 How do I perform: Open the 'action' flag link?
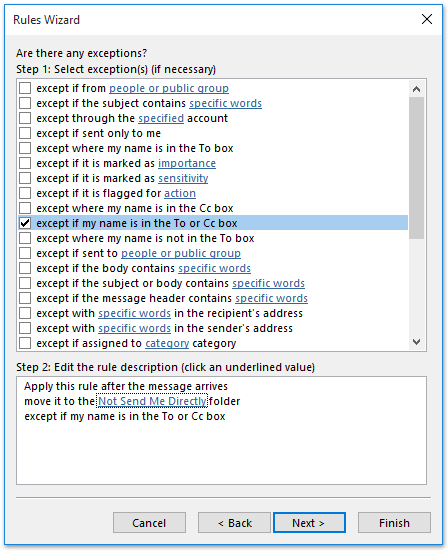pyautogui.click(x=180, y=193)
